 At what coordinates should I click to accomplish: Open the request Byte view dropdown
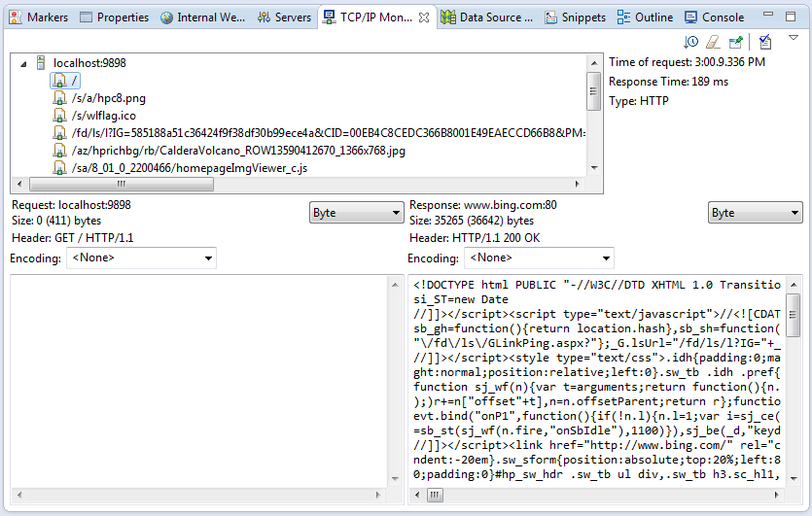coord(356,213)
